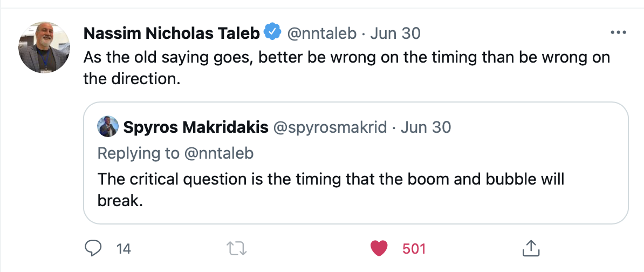Click the Spyros Makridakis name in the quote
This screenshot has height=272, width=644.
tap(196, 127)
